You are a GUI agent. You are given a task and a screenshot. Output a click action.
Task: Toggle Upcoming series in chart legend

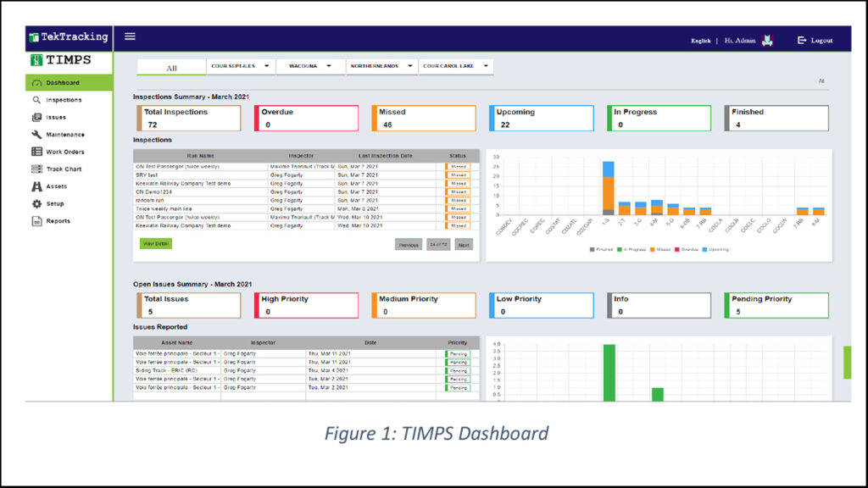(715, 249)
